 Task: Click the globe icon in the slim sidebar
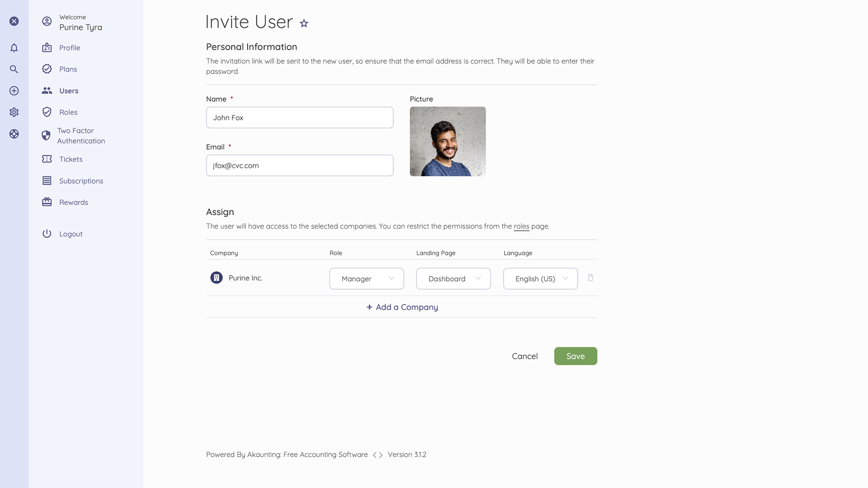coord(14,134)
